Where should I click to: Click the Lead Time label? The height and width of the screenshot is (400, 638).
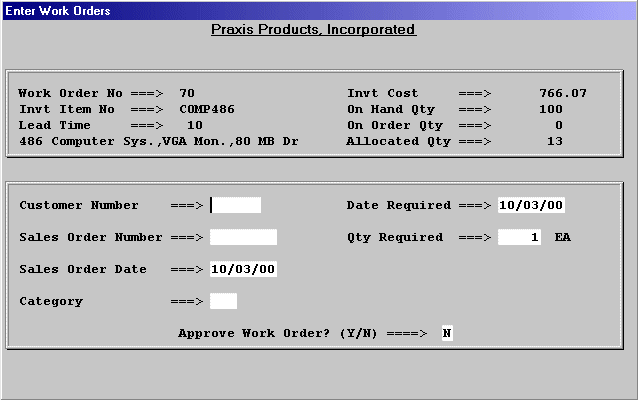tap(55, 125)
